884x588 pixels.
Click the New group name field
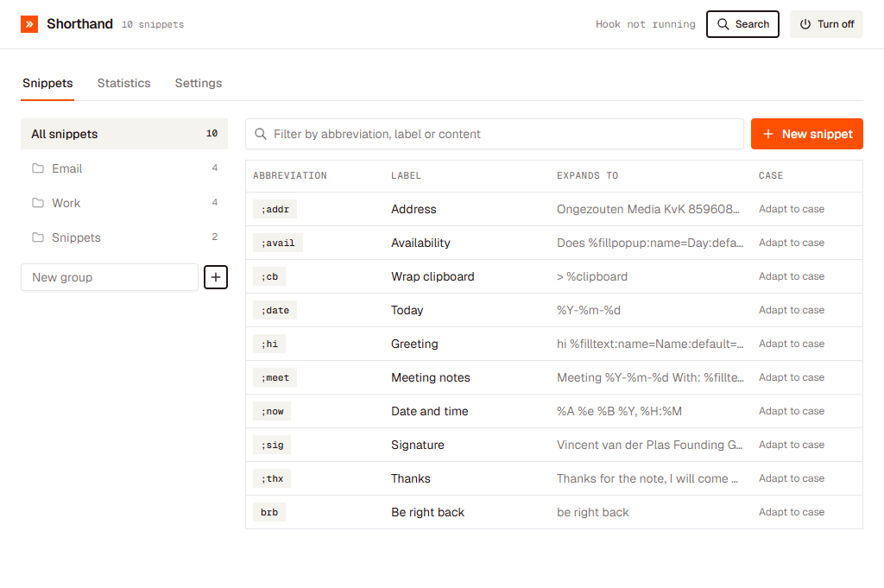pos(110,277)
